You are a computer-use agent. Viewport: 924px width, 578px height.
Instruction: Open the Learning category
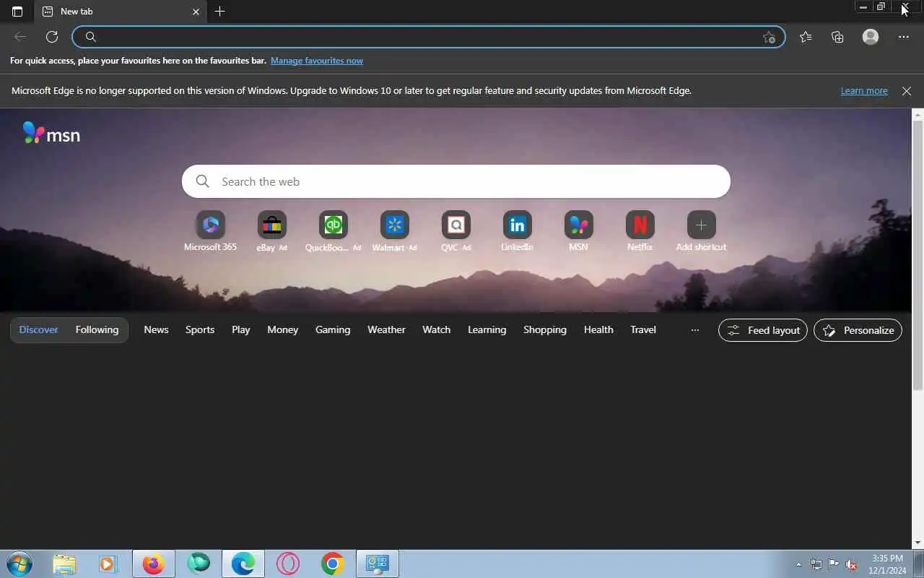(487, 329)
